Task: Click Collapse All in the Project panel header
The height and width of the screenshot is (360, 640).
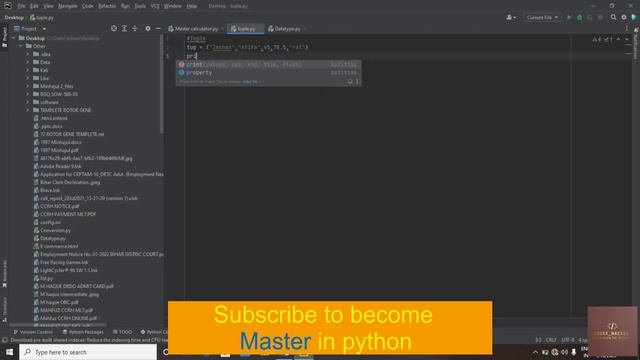Action: point(135,29)
